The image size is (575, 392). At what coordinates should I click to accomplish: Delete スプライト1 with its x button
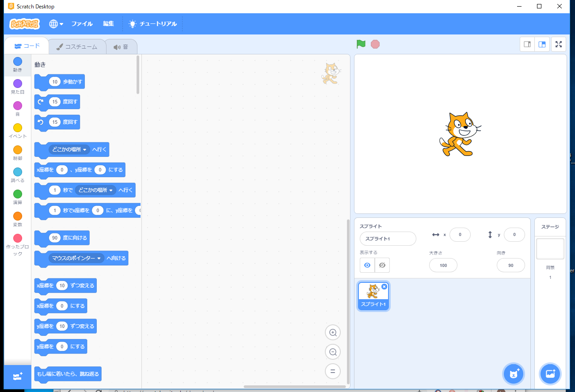pos(384,287)
